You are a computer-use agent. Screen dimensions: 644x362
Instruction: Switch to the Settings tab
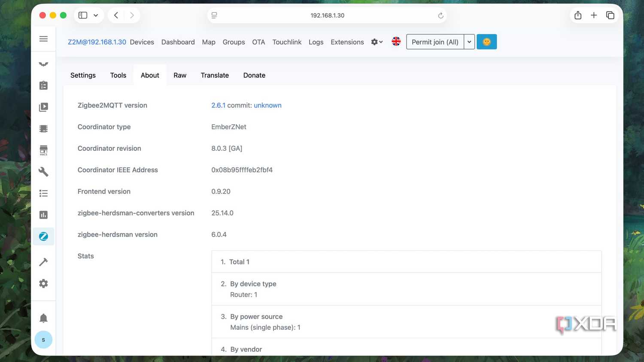click(x=83, y=75)
